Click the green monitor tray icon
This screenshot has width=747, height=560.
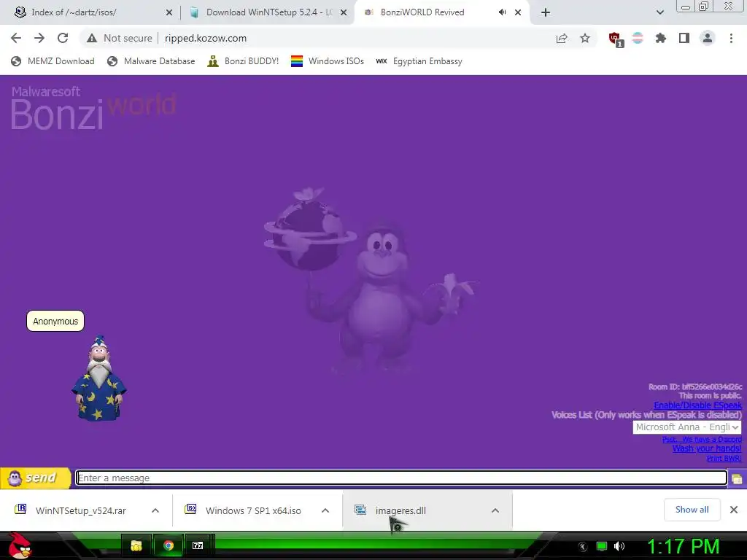click(602, 546)
